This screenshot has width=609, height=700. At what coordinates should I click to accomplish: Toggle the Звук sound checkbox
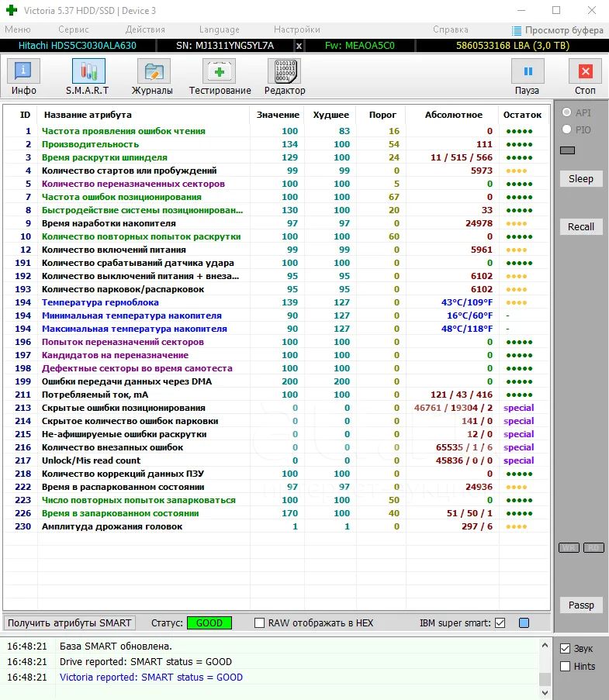[566, 649]
